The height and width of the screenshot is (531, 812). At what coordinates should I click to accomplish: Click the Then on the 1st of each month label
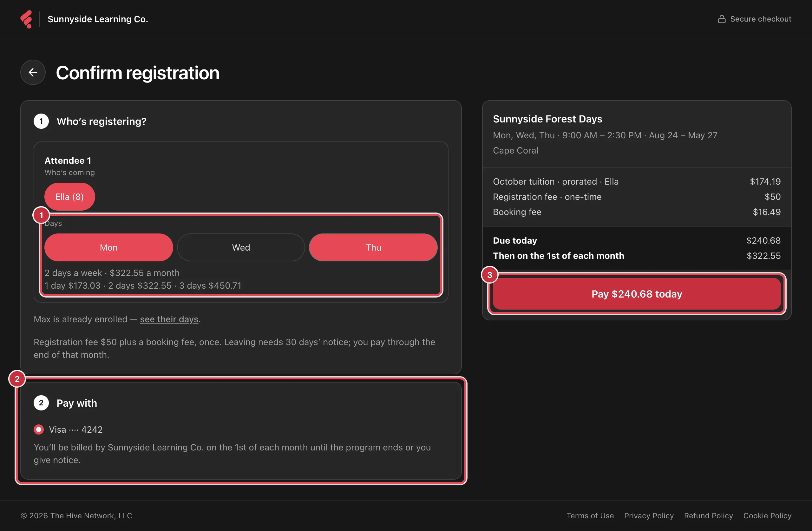[559, 256]
